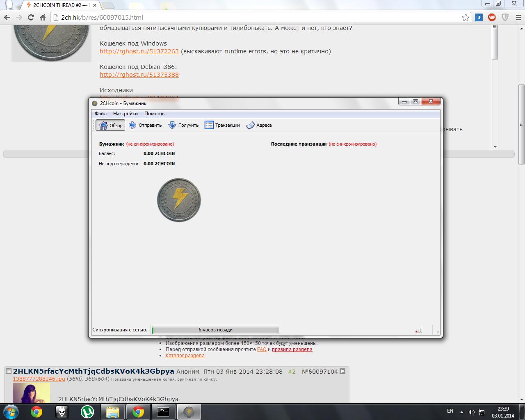Open image link 1388777288246.jpg

click(39, 379)
